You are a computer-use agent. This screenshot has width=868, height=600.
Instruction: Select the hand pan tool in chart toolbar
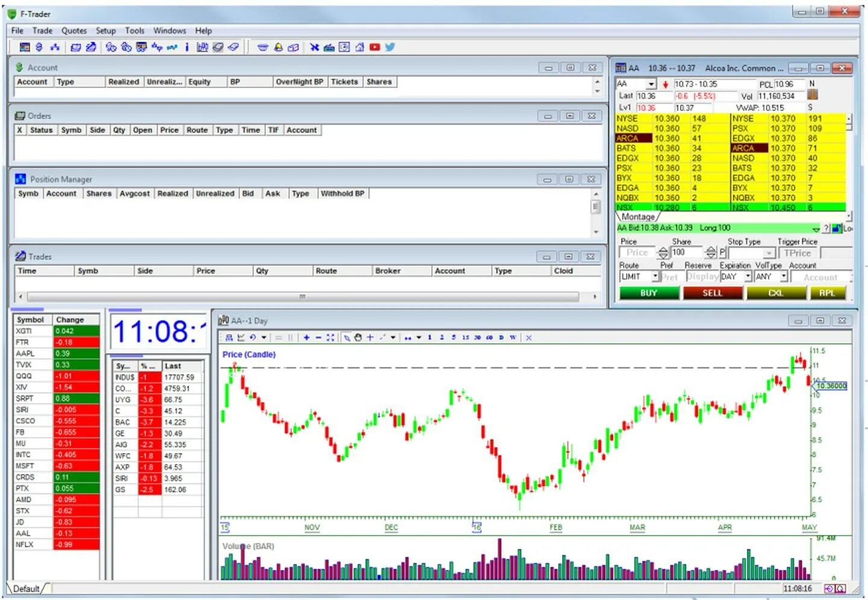coord(358,337)
